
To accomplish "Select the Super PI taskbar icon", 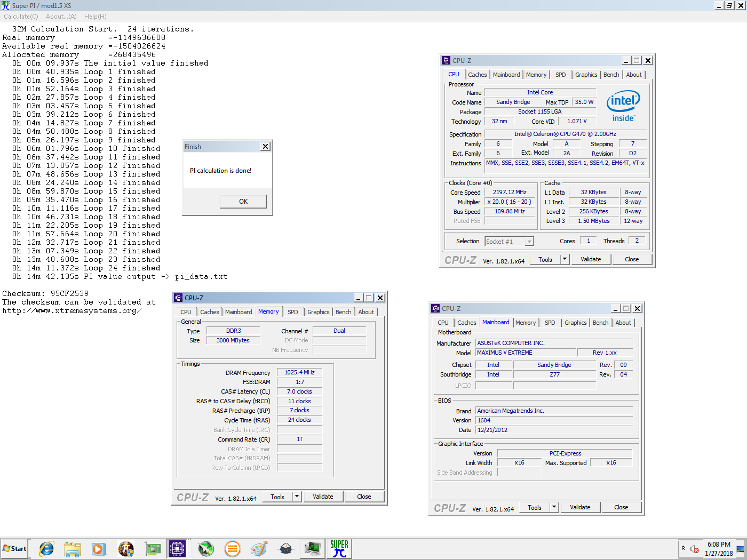I will click(339, 549).
